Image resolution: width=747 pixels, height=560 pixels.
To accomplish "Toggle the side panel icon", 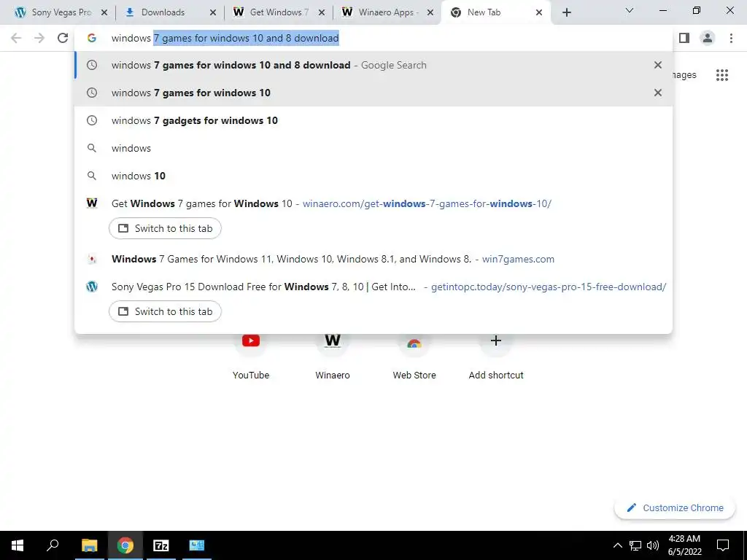I will coord(684,38).
